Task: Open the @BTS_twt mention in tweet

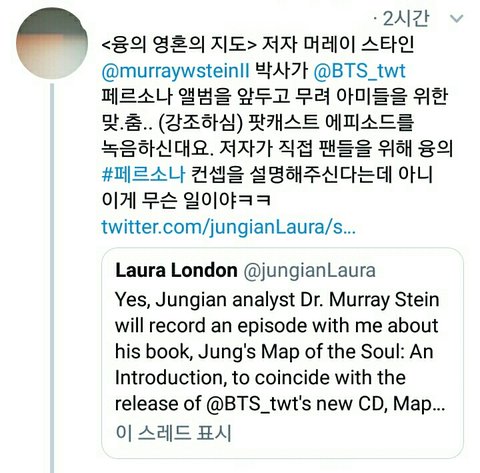Action: point(359,71)
